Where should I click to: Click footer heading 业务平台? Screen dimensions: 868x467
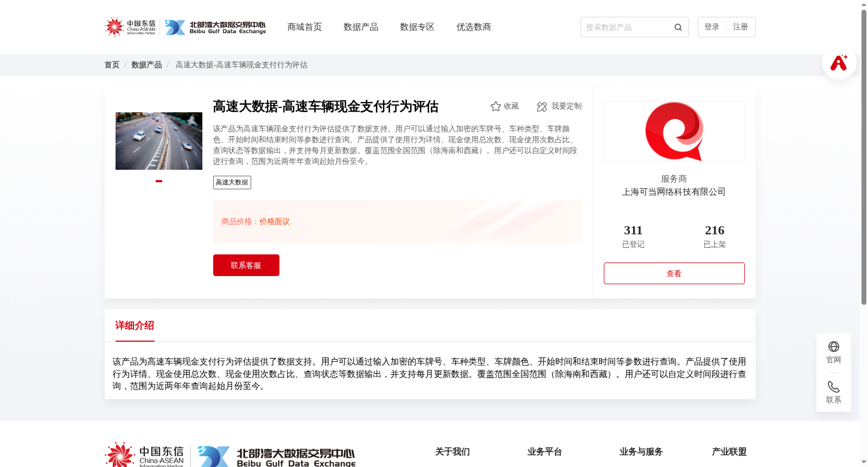[x=545, y=452]
